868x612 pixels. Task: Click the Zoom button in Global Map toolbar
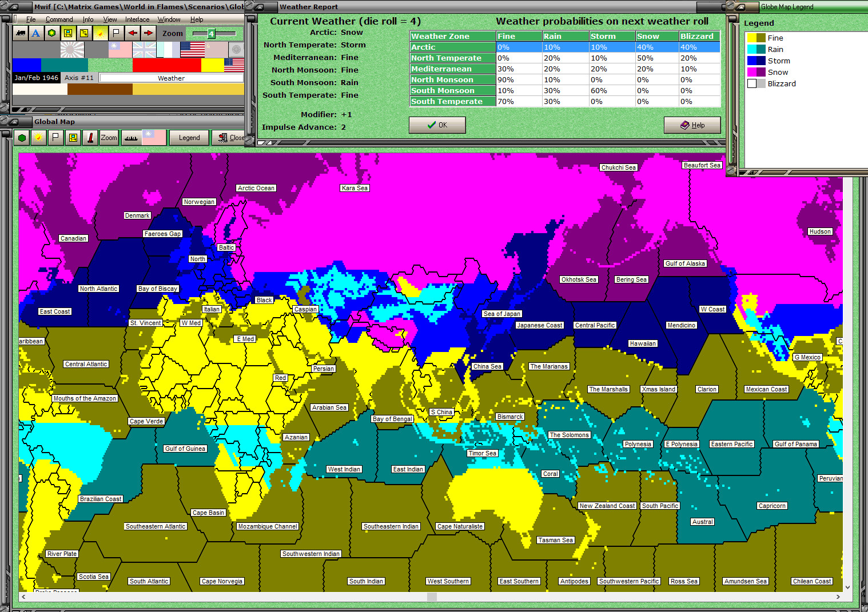click(x=109, y=138)
